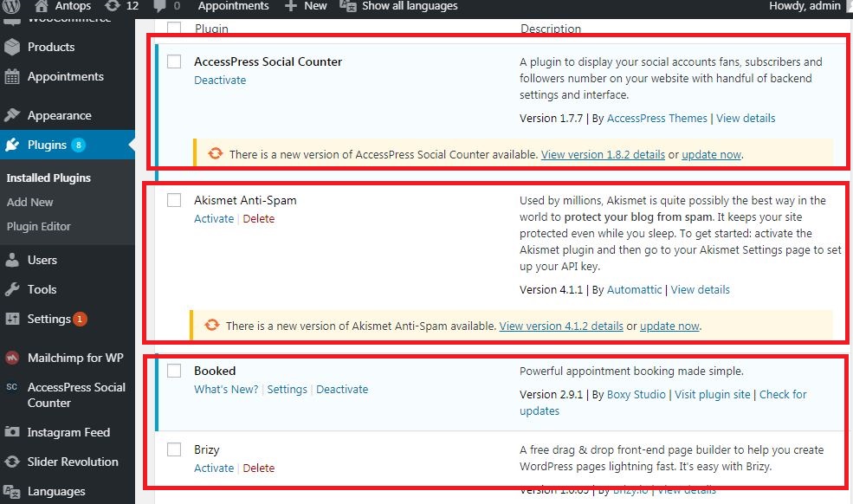View details for AccessPress Social Counter

point(746,118)
